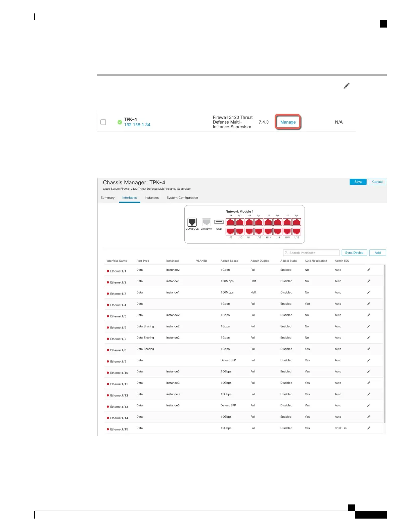Click the Ethernet1/15 interface name
The width and height of the screenshot is (411, 532).
point(119,430)
